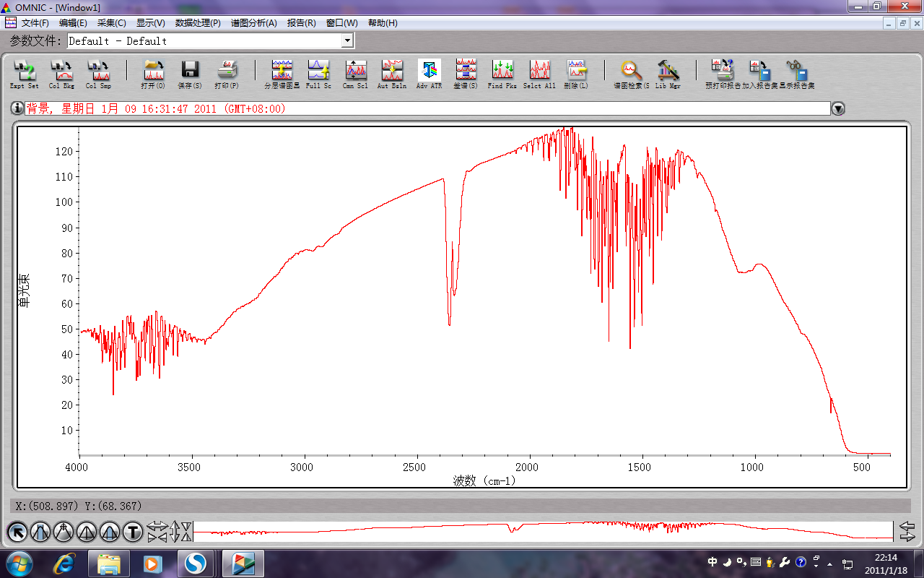Viewport: 924px width, 578px height.
Task: Click the 分层谱图显 stacked spectra icon
Action: pyautogui.click(x=282, y=74)
